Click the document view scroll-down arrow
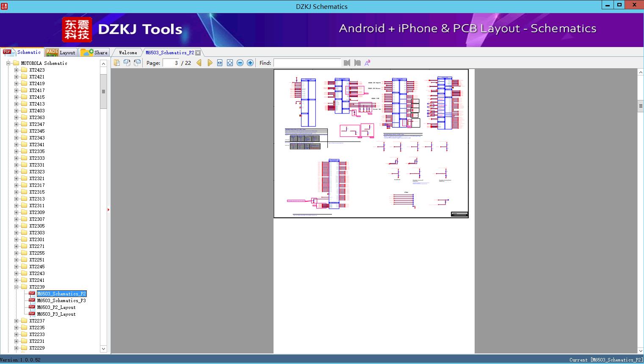Screen dimensions: 644x364 641,350
